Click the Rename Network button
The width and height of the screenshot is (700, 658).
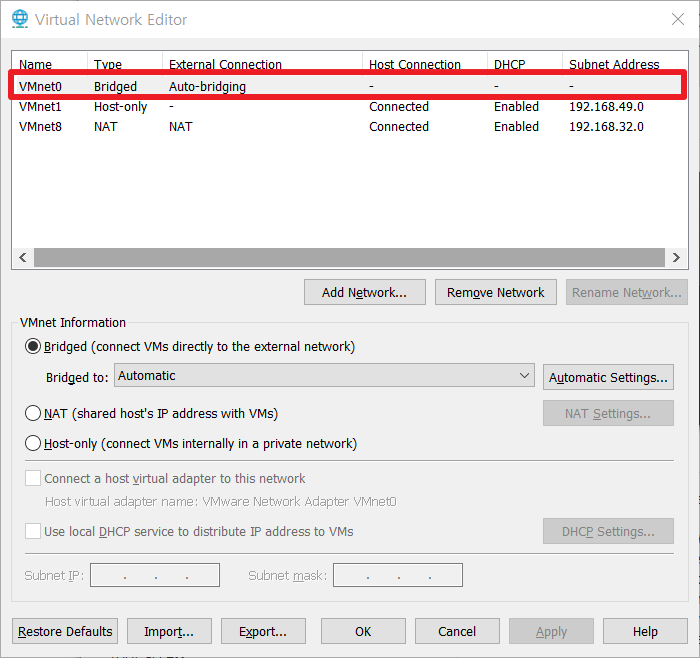click(x=626, y=292)
